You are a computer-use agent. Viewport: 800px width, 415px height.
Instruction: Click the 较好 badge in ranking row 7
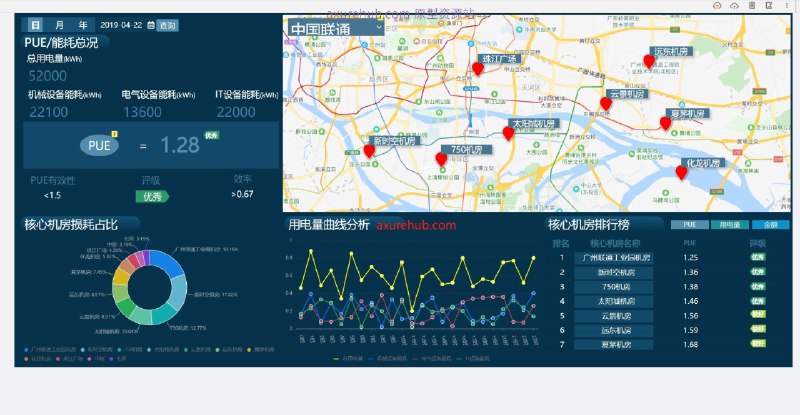click(758, 344)
